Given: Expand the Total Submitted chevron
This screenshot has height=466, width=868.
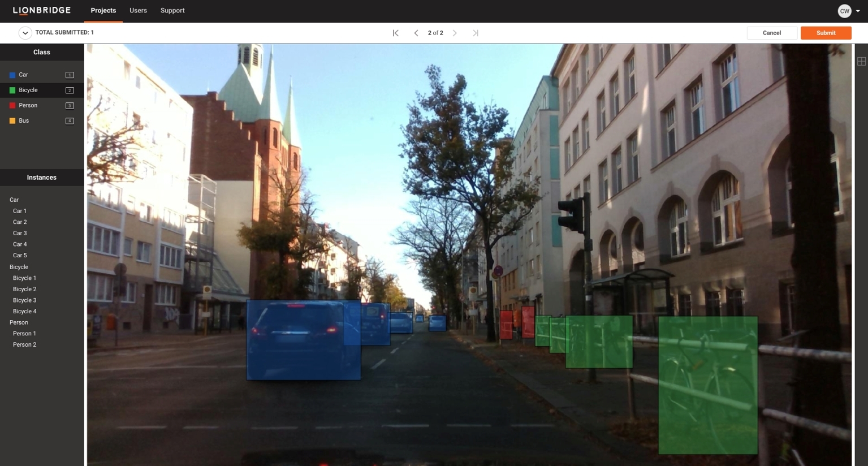Looking at the screenshot, I should click(25, 33).
